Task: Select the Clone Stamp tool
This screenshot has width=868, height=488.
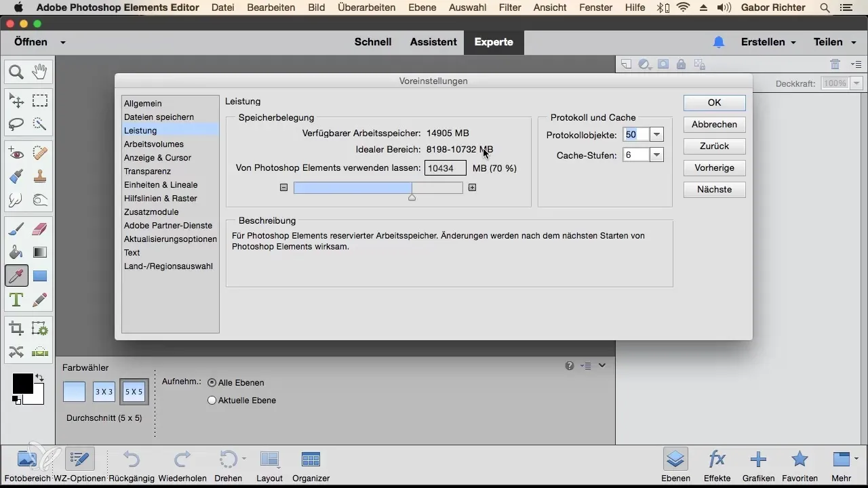Action: click(x=40, y=177)
